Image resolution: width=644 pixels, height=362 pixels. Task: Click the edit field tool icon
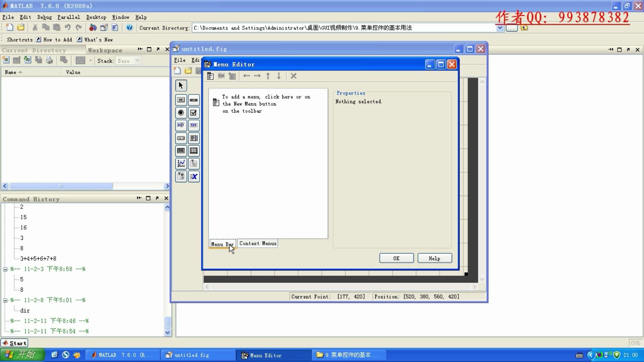[180, 125]
